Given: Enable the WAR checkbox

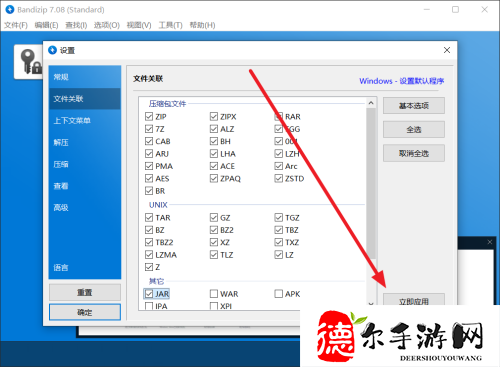Looking at the screenshot, I should [x=214, y=294].
